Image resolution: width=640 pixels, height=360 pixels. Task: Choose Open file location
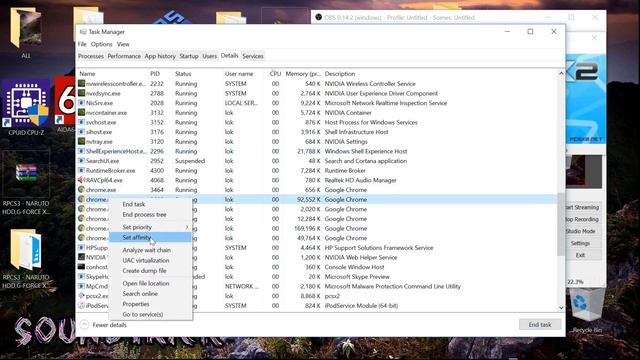coord(151,283)
